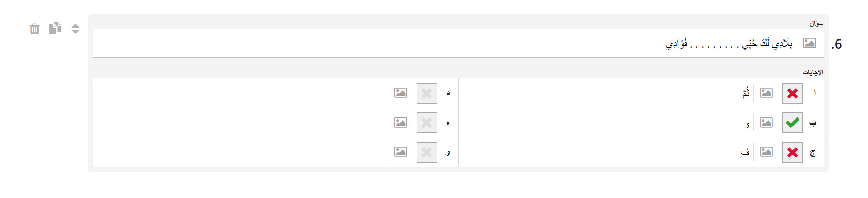Toggle answer د greyed correctness mark
This screenshot has width=868, height=198.
pyautogui.click(x=427, y=93)
